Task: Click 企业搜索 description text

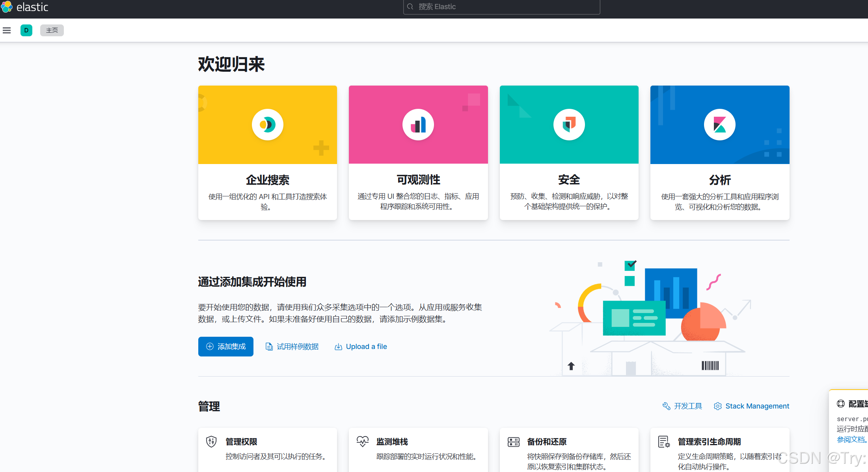Action: (268, 201)
